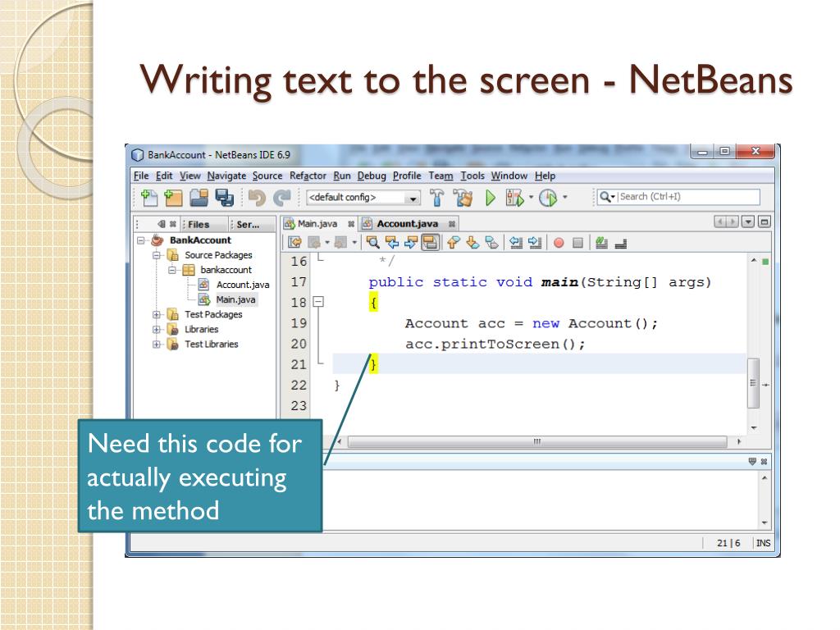Click the Undo arrow icon
Screen dimensions: 840x630
coord(257,199)
